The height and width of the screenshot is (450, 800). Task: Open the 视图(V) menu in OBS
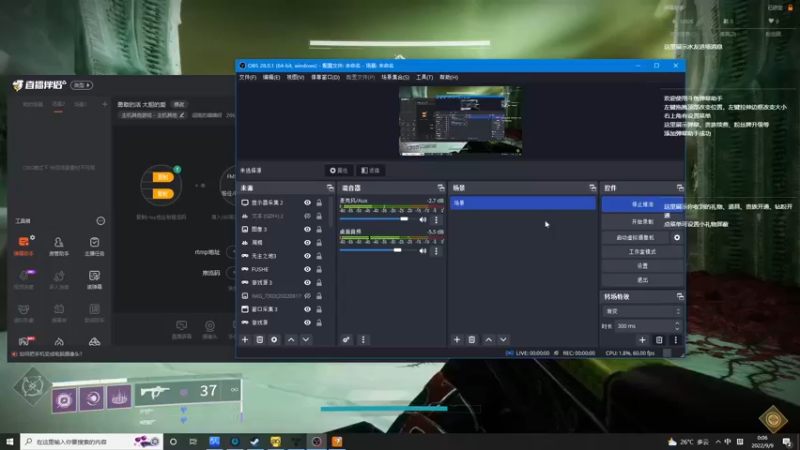point(295,78)
